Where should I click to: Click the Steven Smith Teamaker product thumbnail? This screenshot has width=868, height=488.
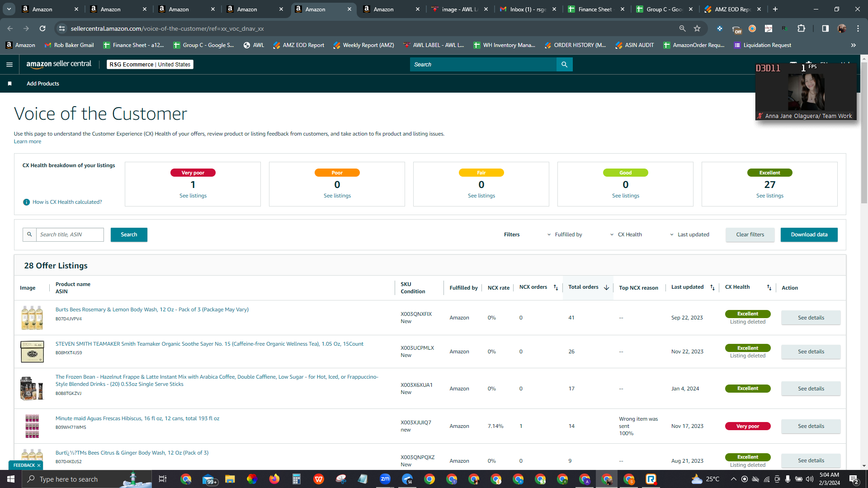(32, 352)
